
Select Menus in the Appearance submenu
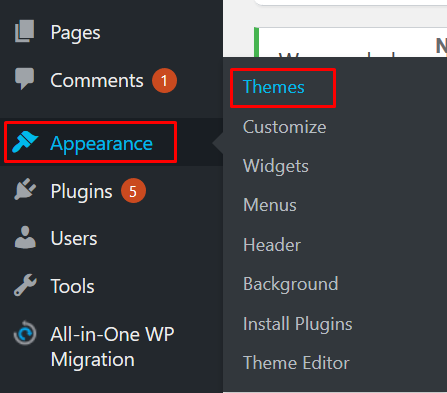pyautogui.click(x=270, y=205)
